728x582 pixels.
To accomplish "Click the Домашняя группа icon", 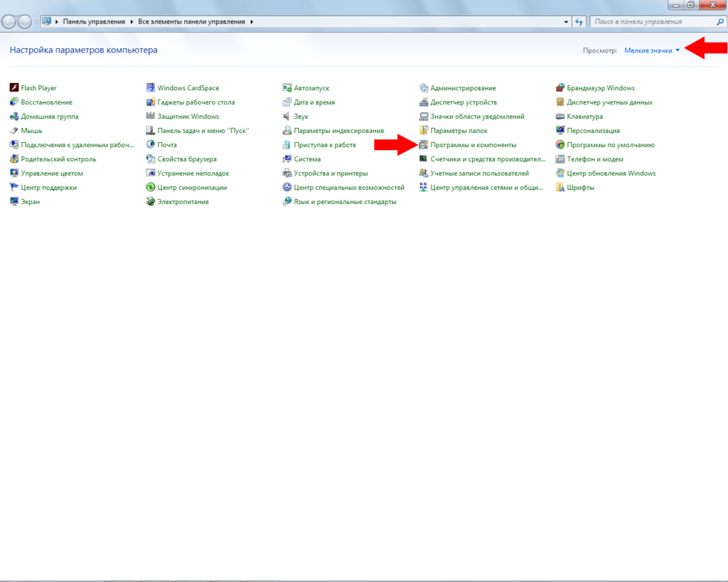I will [x=14, y=116].
